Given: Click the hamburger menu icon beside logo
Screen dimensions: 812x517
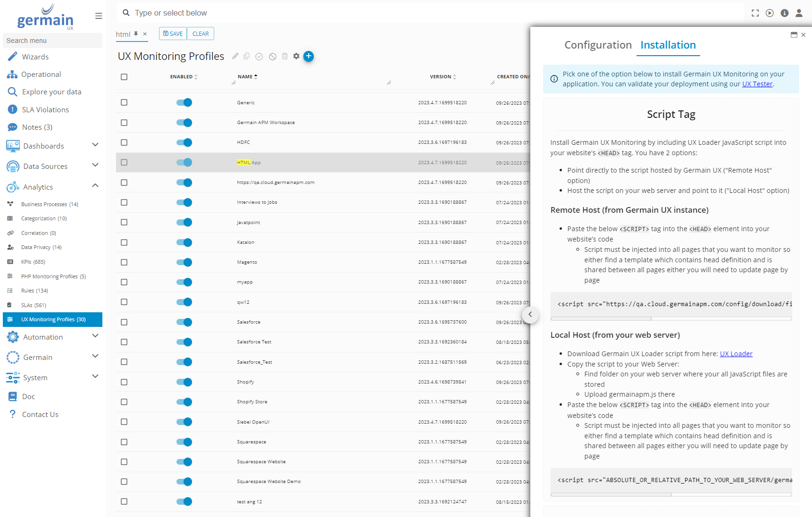Looking at the screenshot, I should pos(99,16).
